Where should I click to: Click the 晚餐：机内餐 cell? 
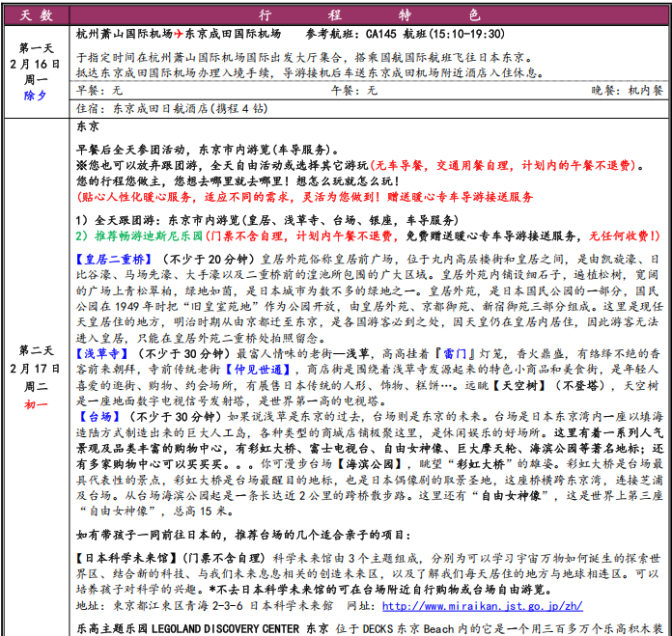[x=628, y=90]
